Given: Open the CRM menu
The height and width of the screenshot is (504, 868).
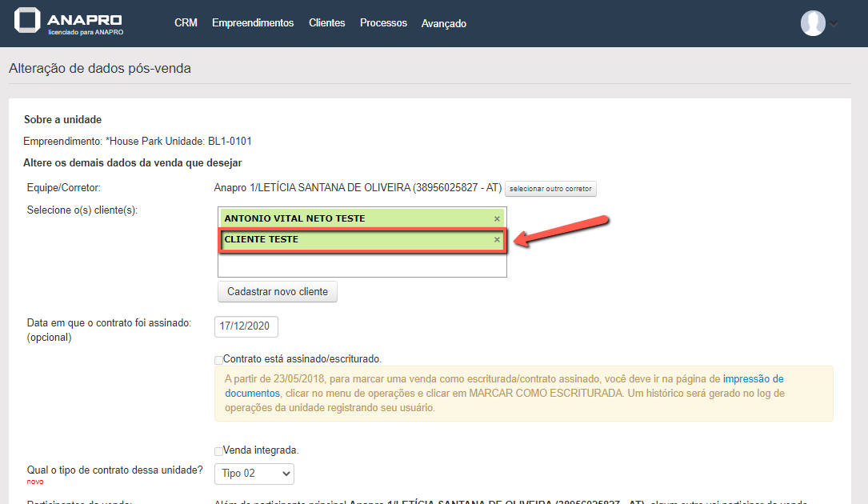Looking at the screenshot, I should click(186, 23).
